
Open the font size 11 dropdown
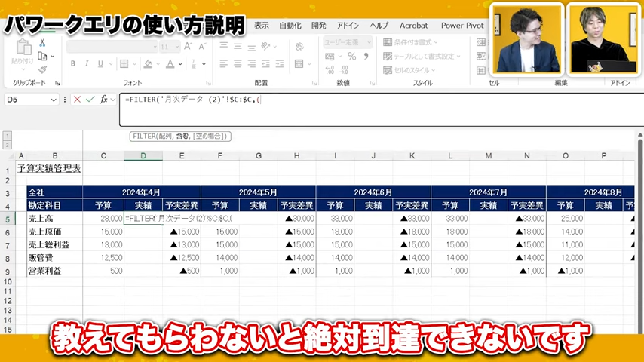click(177, 47)
